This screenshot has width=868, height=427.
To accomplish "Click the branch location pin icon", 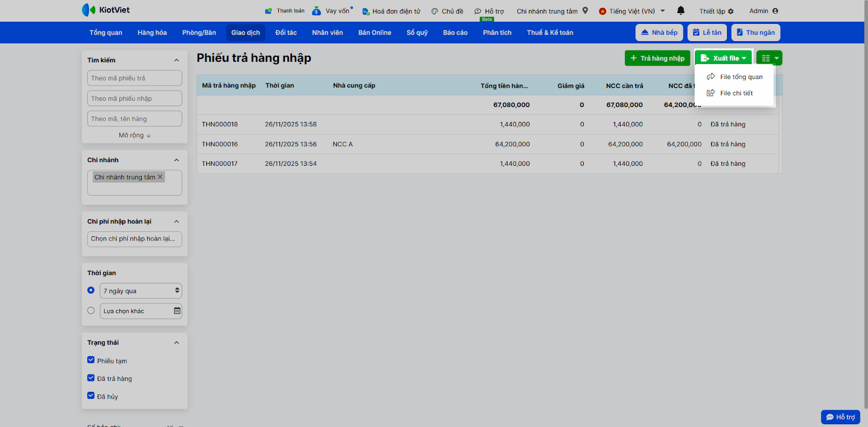I will click(585, 10).
